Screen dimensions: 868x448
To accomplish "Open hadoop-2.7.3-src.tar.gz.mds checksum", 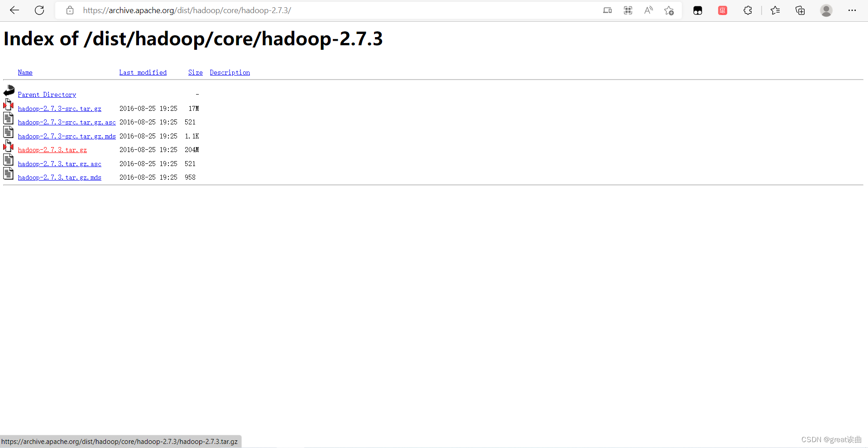I will 67,136.
